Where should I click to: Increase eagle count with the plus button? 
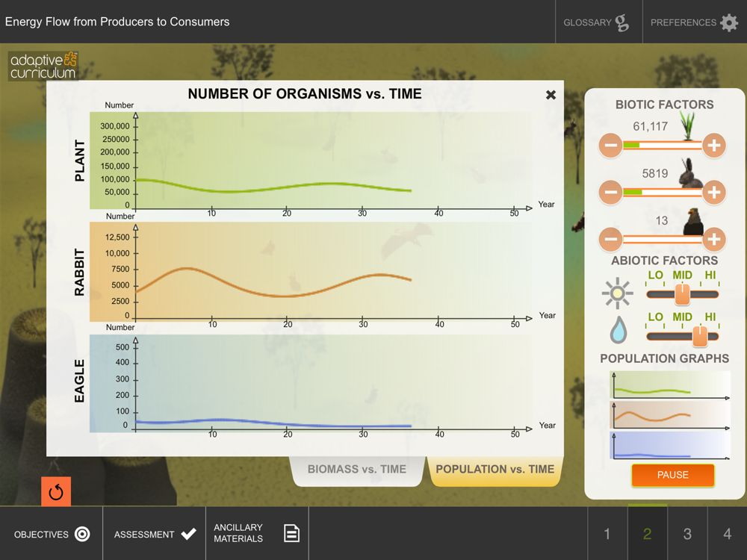(x=713, y=239)
